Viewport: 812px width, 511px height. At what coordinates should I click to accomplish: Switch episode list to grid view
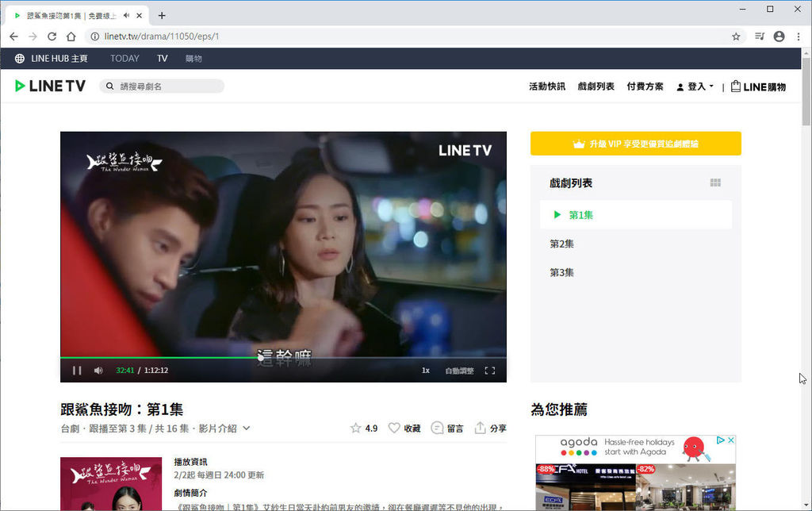tap(715, 182)
